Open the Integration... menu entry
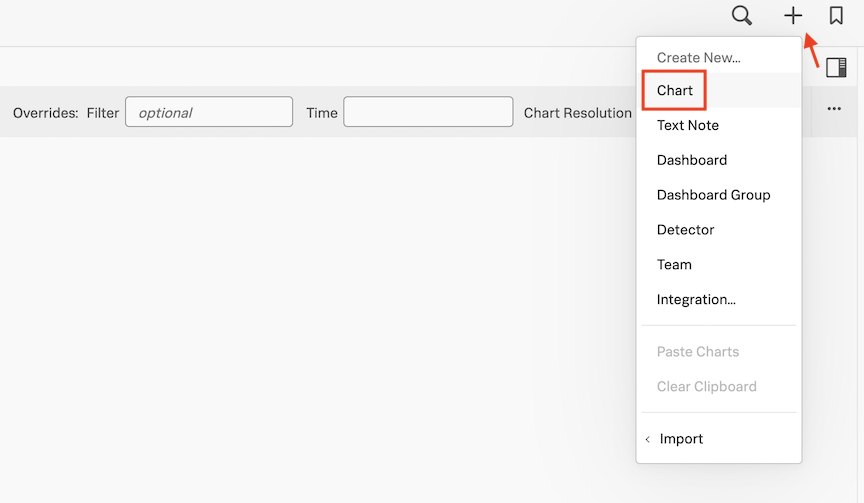The width and height of the screenshot is (864, 503). coord(696,300)
